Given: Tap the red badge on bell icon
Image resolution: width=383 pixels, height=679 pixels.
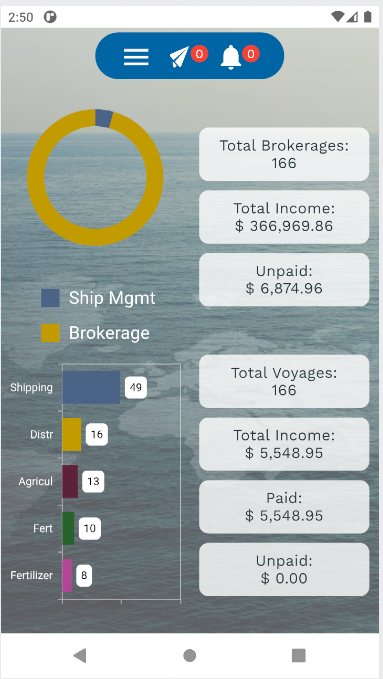Looking at the screenshot, I should (x=251, y=54).
